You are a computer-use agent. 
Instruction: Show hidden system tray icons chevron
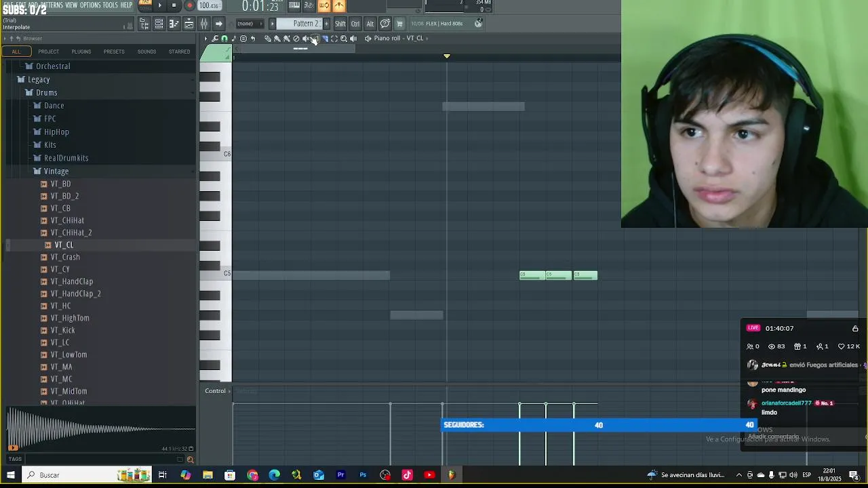coord(738,475)
